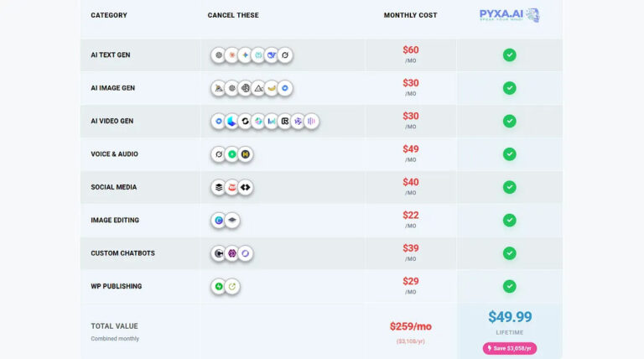Click the Total Value label

[114, 326]
